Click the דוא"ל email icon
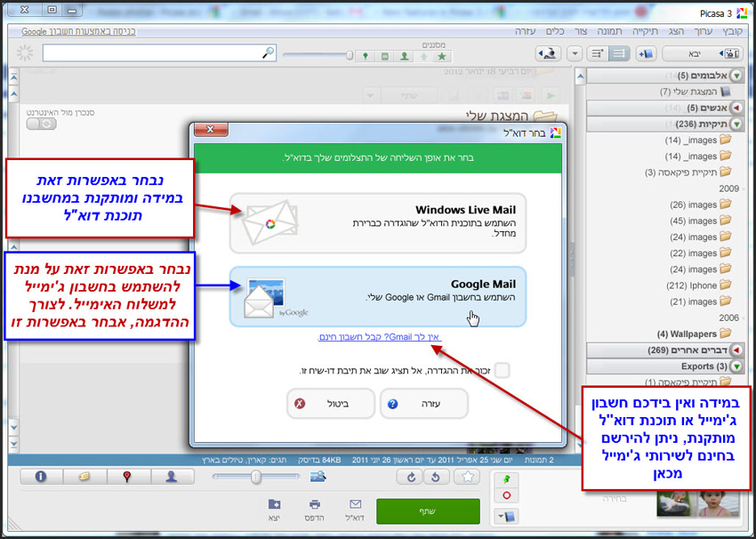The image size is (756, 539). pyautogui.click(x=356, y=511)
